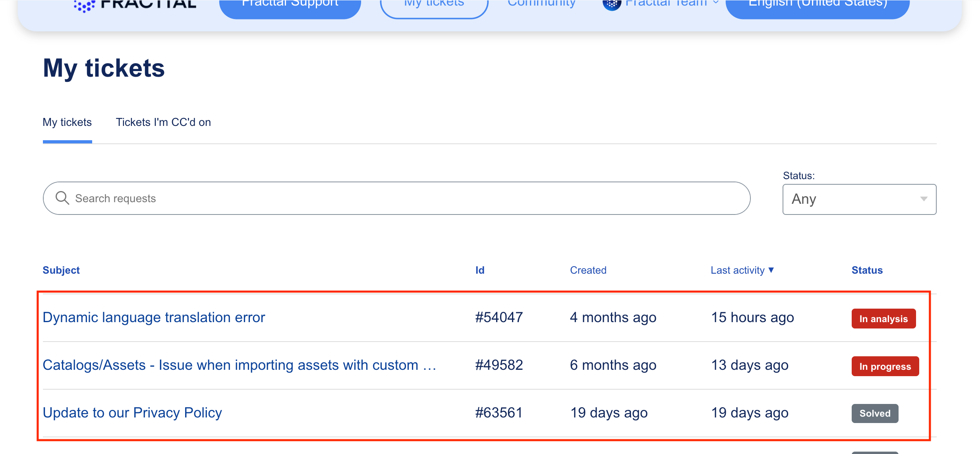Click the 4 months ago created cell
The width and height of the screenshot is (980, 454).
[613, 317]
